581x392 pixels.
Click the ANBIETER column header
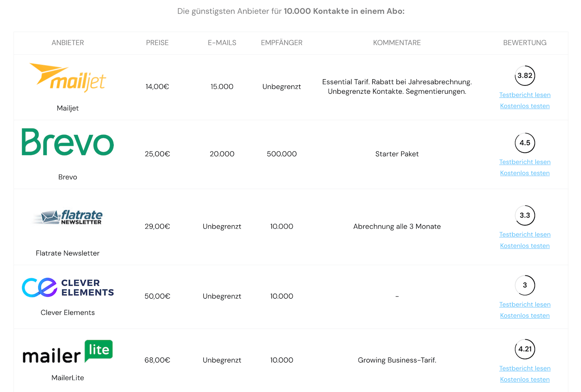68,43
